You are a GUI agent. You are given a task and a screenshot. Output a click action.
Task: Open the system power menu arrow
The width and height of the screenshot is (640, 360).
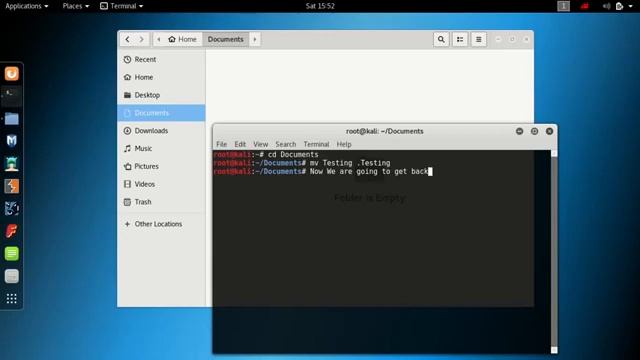pyautogui.click(x=631, y=6)
